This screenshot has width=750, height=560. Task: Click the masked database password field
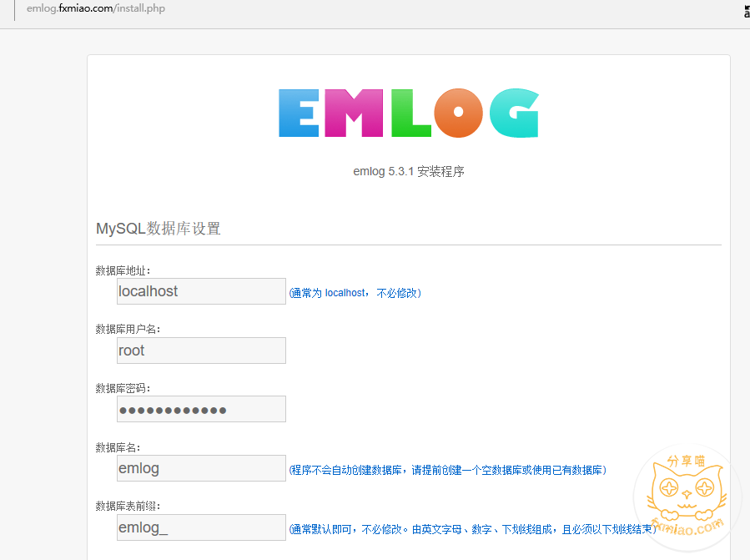pyautogui.click(x=201, y=409)
